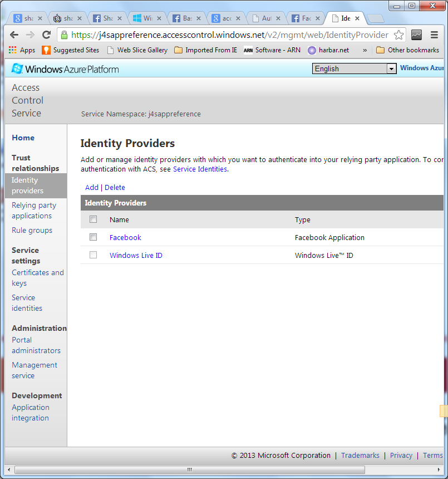Viewport: 448px width, 479px height.
Task: Click the scrollbar left arrow
Action: [x=9, y=470]
